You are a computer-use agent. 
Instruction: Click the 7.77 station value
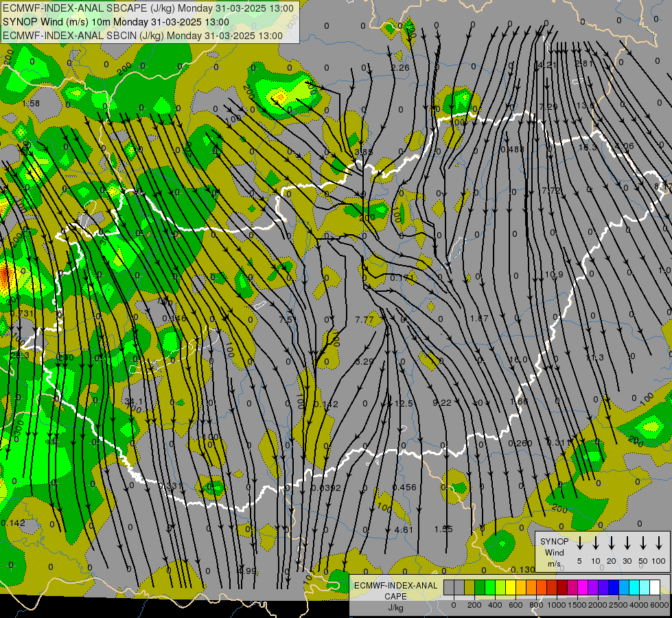pyautogui.click(x=364, y=320)
